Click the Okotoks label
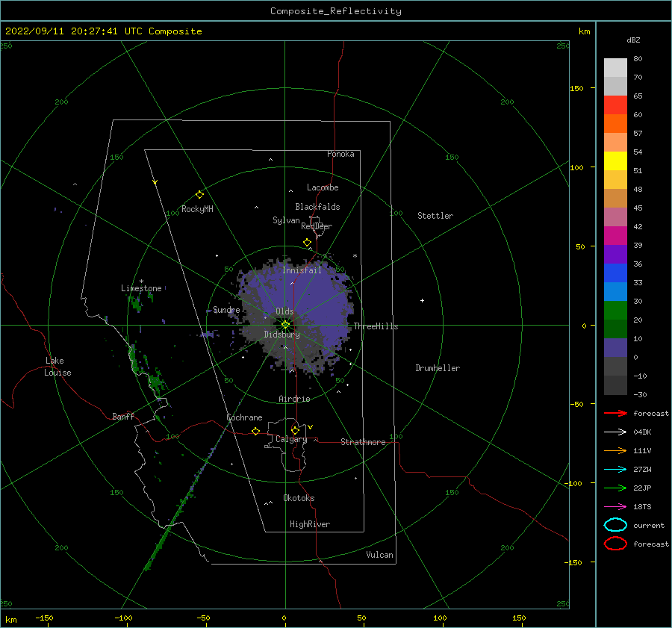This screenshot has width=672, height=628. click(299, 498)
